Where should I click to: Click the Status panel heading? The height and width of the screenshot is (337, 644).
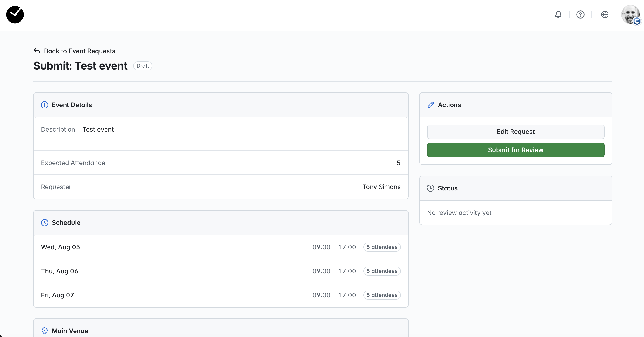(x=447, y=188)
